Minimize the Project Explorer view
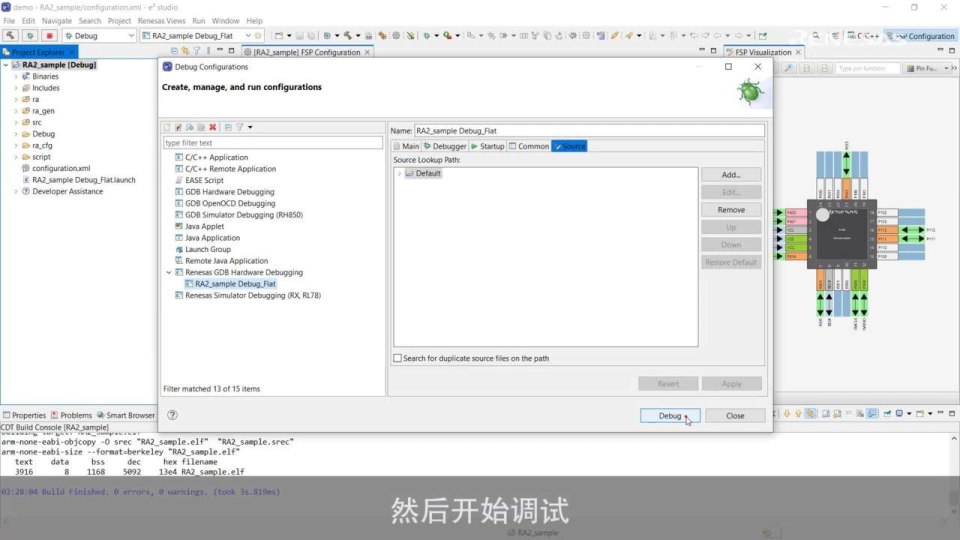The height and width of the screenshot is (540, 960). (220, 51)
